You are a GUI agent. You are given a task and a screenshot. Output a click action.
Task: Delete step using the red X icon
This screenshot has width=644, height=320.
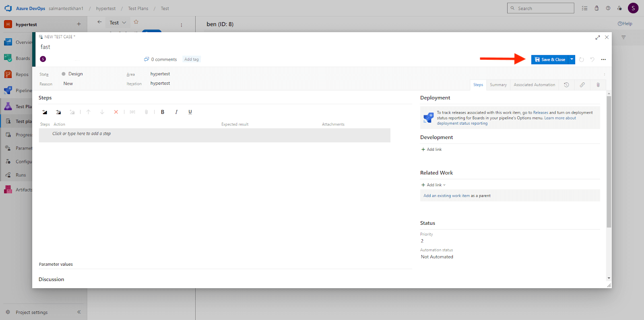[x=116, y=112]
